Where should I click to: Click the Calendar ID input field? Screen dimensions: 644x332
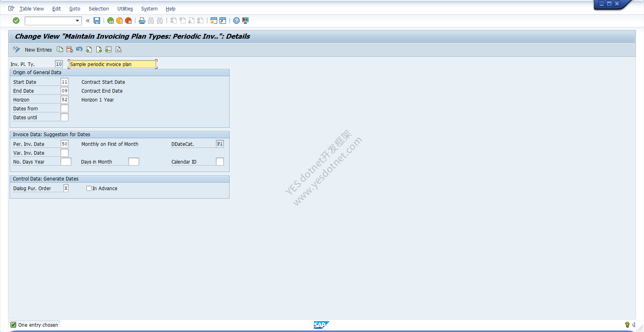(x=220, y=162)
